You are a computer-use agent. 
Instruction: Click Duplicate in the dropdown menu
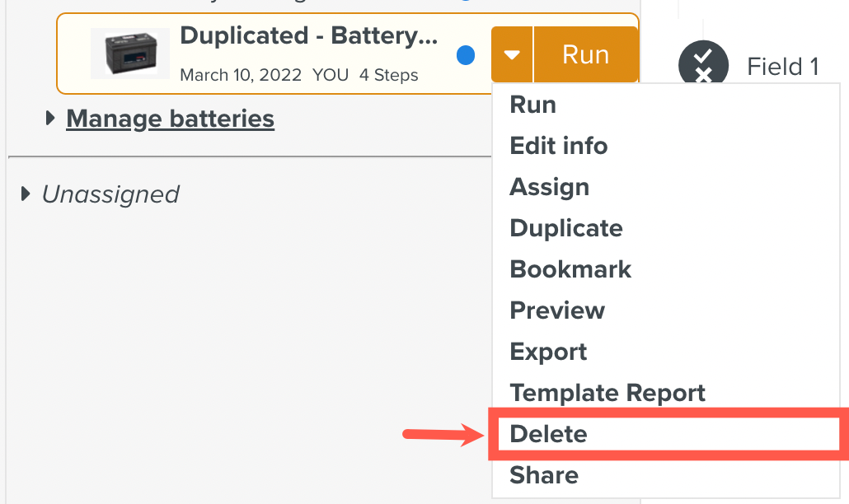tap(566, 228)
